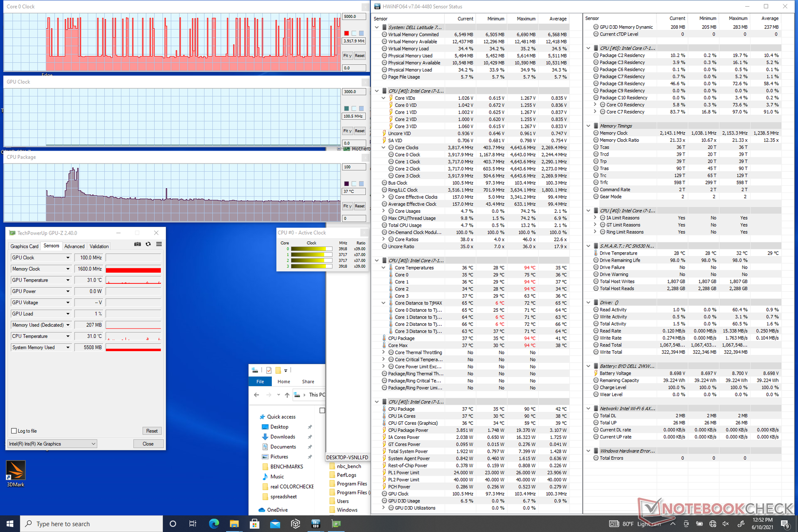The width and height of the screenshot is (798, 532).
Task: Click the Properties quick access toolbar icon in Explorer
Action: [269, 370]
